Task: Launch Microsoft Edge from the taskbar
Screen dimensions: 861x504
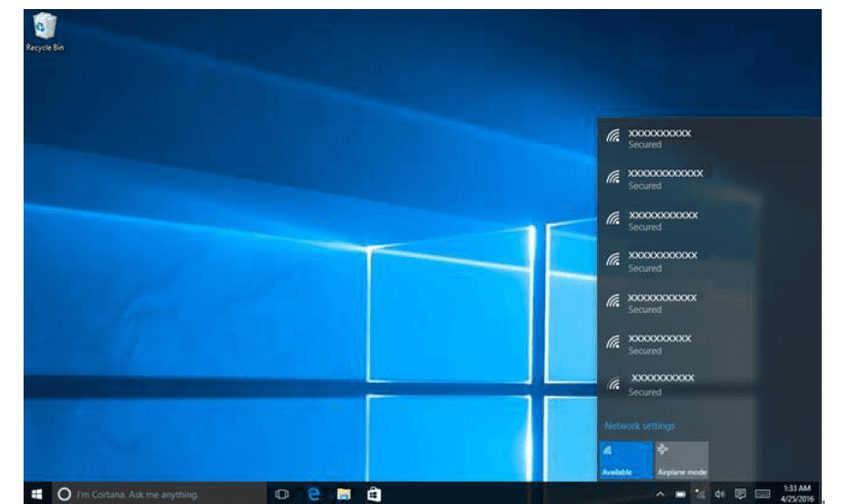Action: (314, 494)
